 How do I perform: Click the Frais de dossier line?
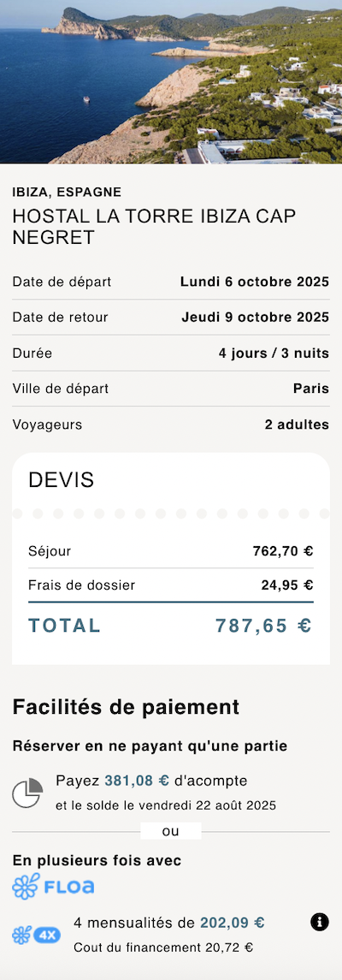click(171, 585)
